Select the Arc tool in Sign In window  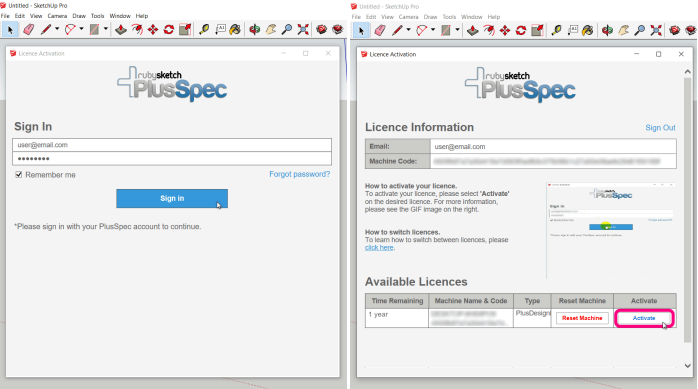(x=70, y=30)
